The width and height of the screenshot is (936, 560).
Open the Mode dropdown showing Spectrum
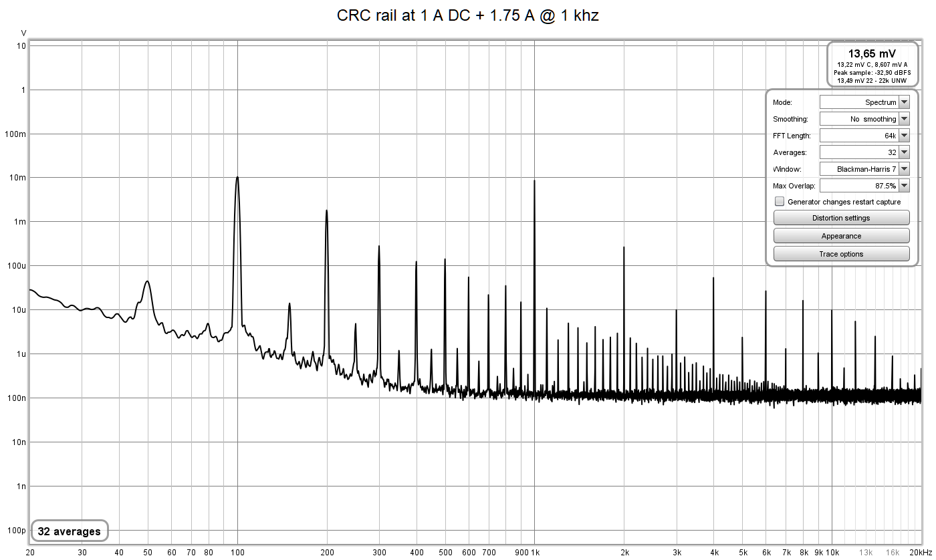point(864,102)
